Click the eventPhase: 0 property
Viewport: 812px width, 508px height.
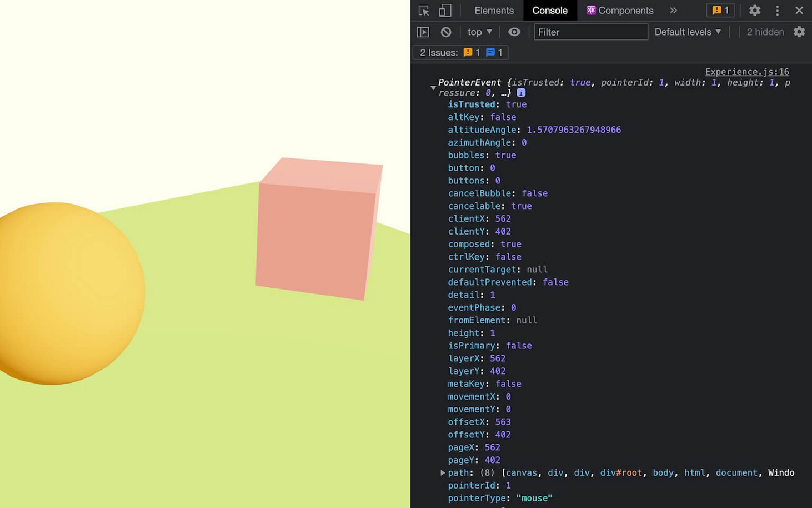click(482, 308)
